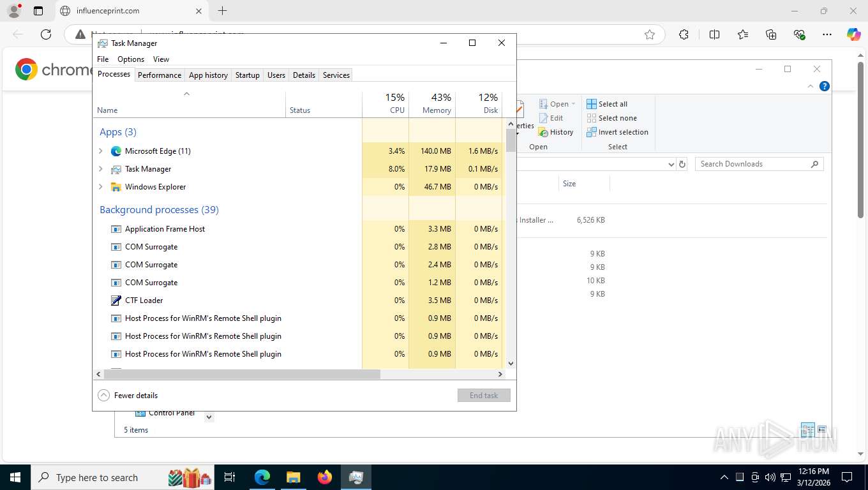Click the Edit button in Explorer ribbon
868x490 pixels.
pos(551,118)
